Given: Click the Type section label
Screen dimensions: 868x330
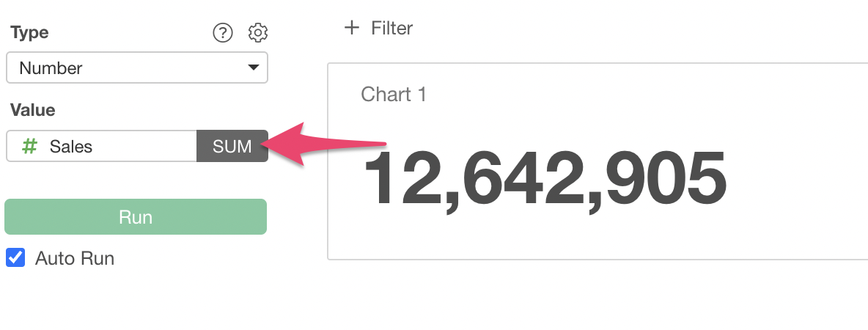Looking at the screenshot, I should (29, 33).
